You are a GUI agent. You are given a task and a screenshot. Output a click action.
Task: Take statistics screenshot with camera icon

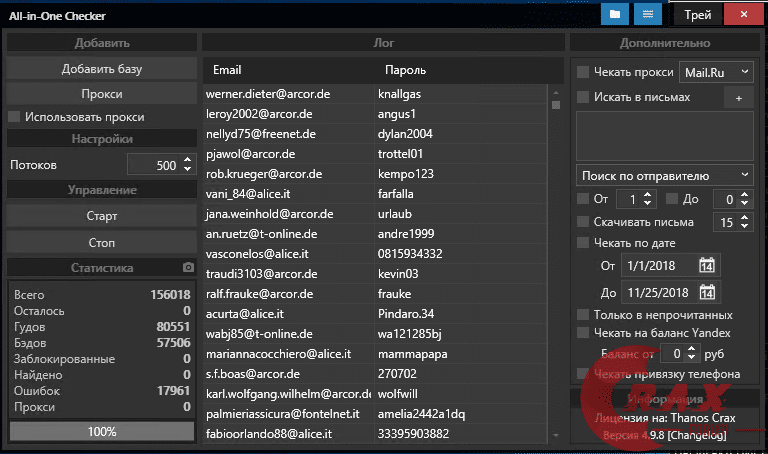(x=188, y=267)
